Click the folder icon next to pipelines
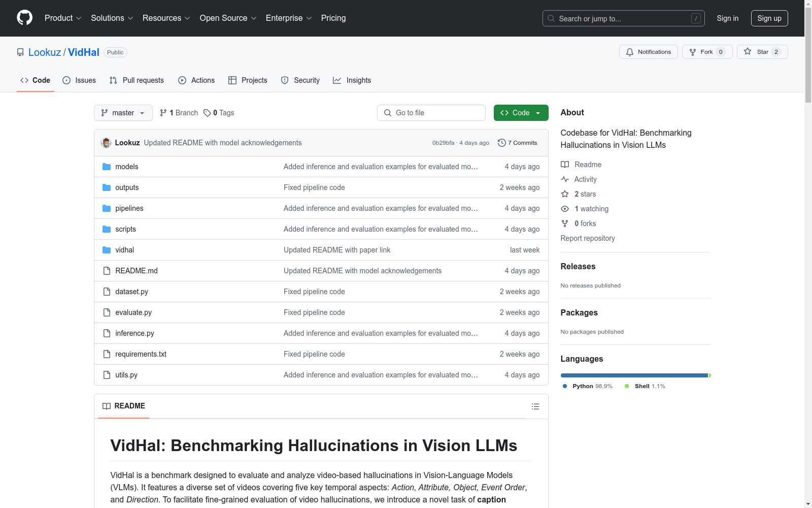This screenshot has height=508, width=812. [x=107, y=208]
